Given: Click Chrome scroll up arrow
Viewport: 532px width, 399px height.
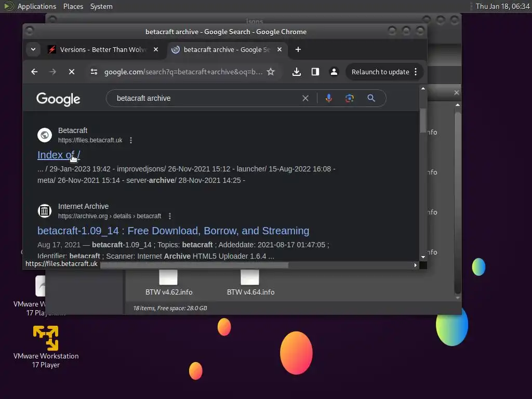Looking at the screenshot, I should pyautogui.click(x=423, y=88).
